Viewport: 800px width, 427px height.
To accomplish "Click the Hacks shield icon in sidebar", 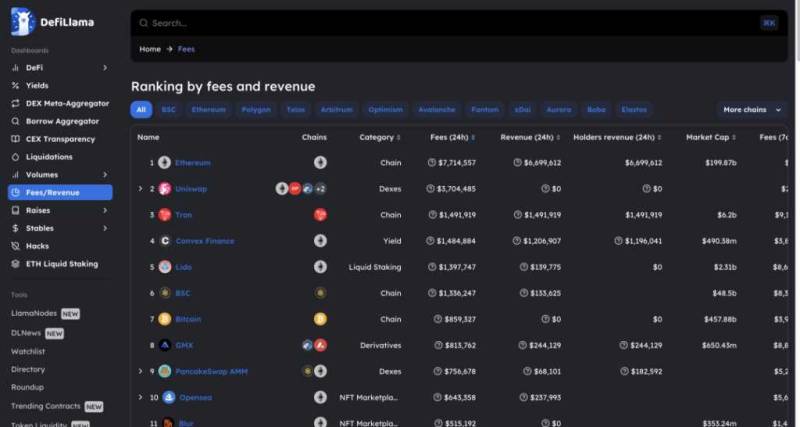I will [x=15, y=246].
